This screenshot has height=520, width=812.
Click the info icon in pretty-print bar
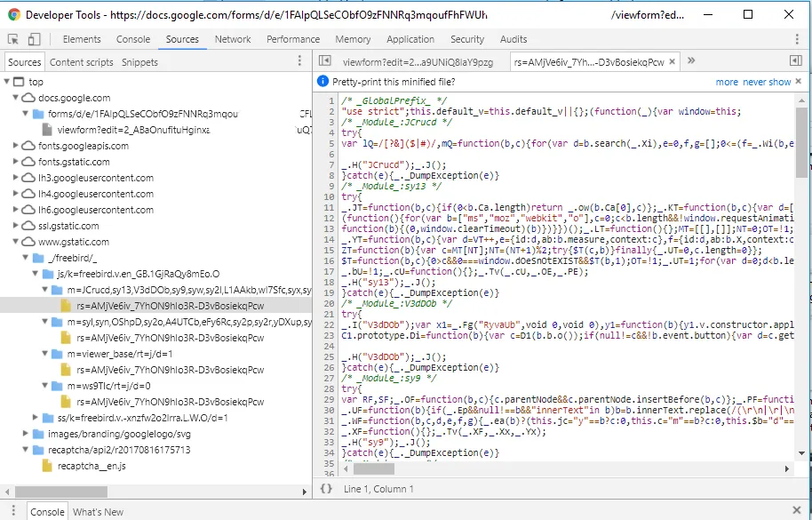(x=322, y=81)
